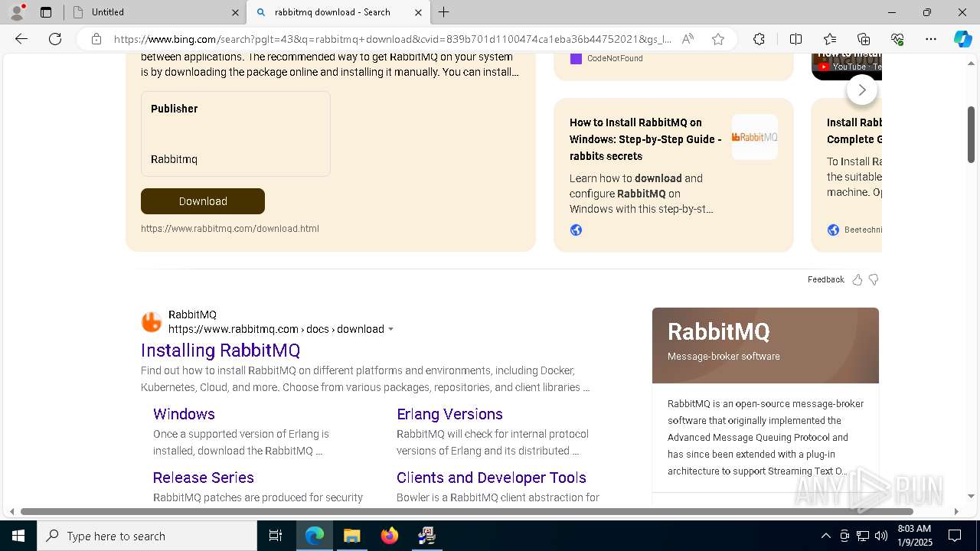Open the network icon in system tray

pyautogui.click(x=863, y=536)
